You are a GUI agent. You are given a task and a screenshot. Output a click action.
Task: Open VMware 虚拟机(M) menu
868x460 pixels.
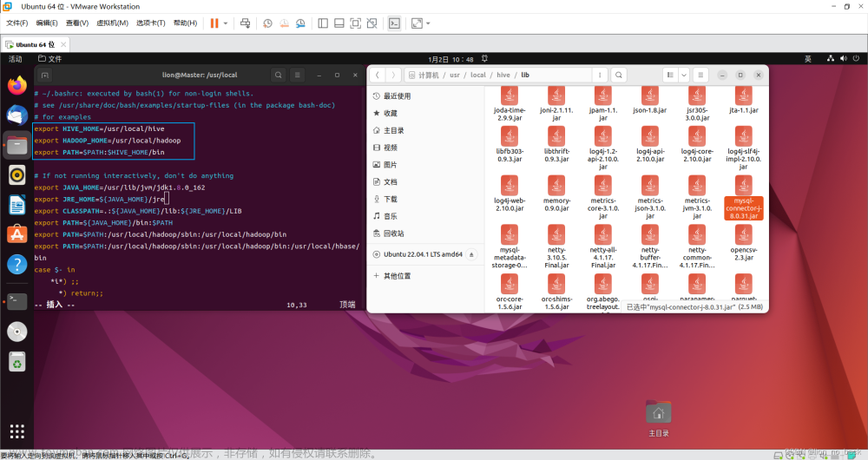tap(112, 23)
